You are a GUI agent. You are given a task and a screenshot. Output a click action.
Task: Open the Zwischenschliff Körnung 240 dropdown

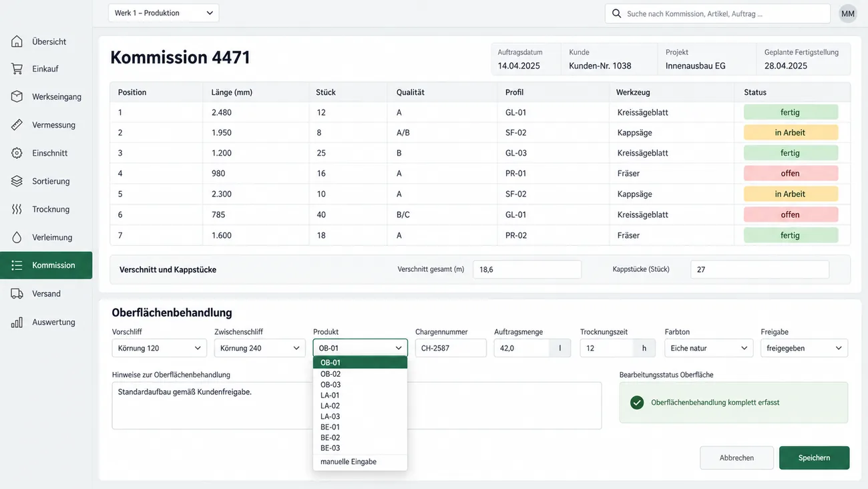click(x=260, y=348)
